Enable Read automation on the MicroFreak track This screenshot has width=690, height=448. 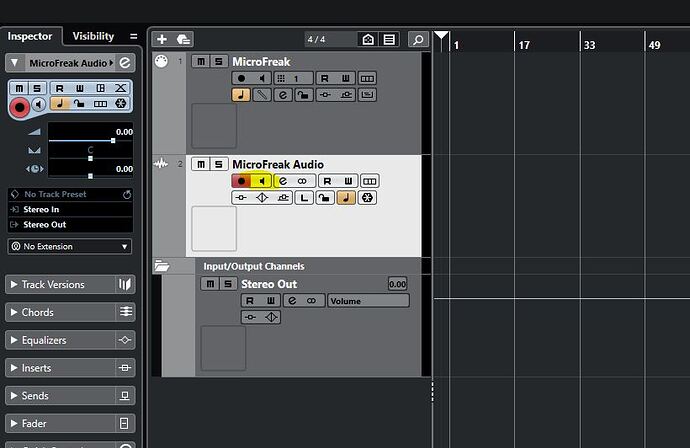point(325,78)
